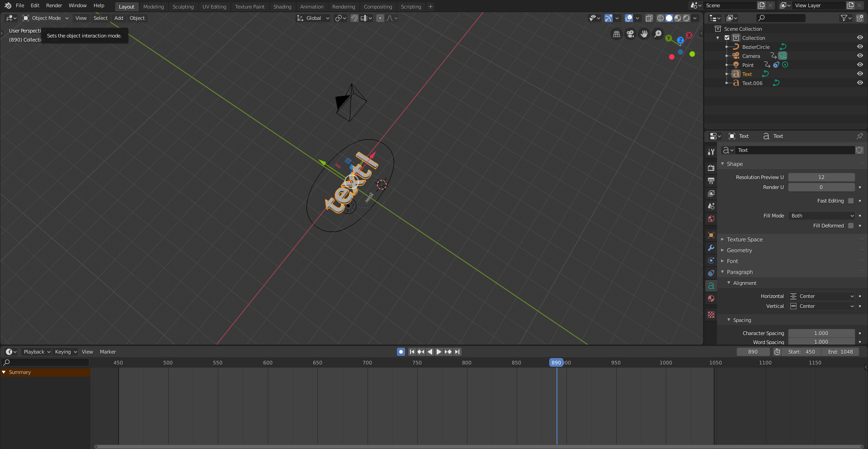Viewport: 868px width, 449px height.
Task: Open World properties globe icon
Action: click(711, 219)
